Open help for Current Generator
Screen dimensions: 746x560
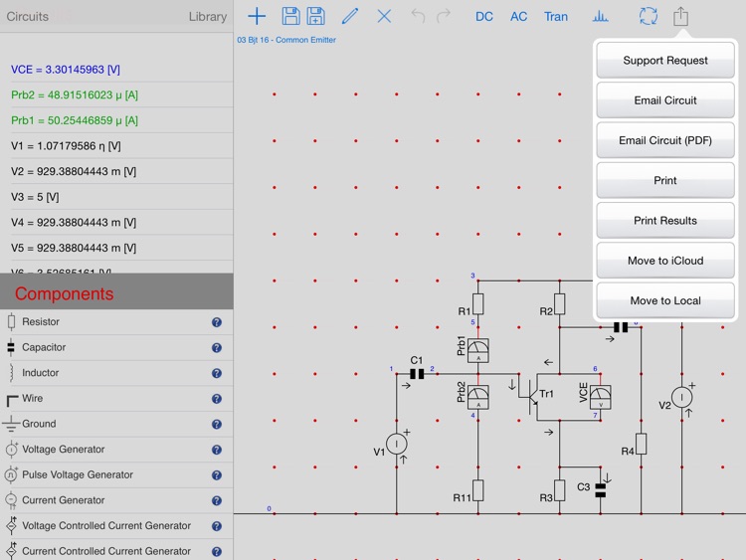(217, 501)
